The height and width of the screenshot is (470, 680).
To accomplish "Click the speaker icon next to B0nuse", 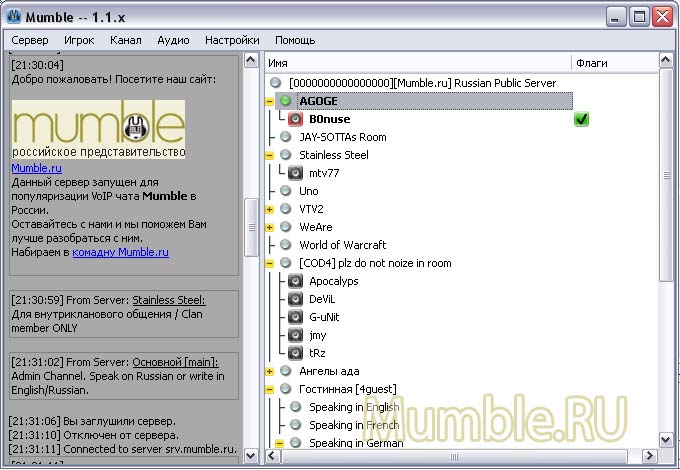I will coord(296,119).
